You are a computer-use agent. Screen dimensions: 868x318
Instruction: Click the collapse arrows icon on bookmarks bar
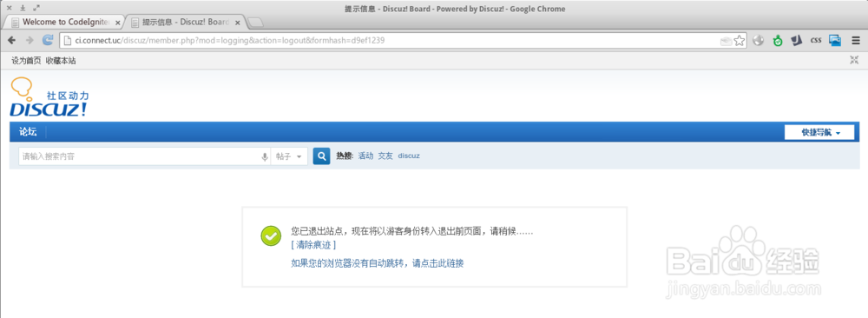(854, 61)
